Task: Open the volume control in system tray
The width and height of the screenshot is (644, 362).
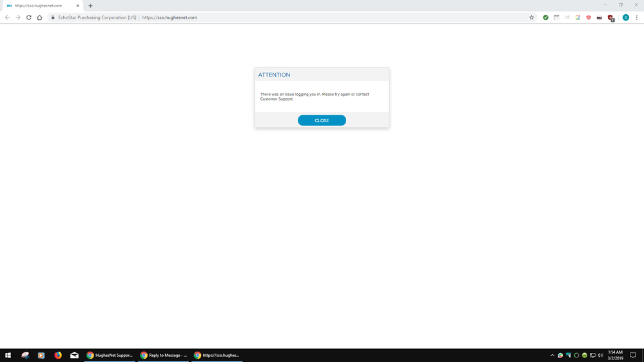Action: pos(600,355)
